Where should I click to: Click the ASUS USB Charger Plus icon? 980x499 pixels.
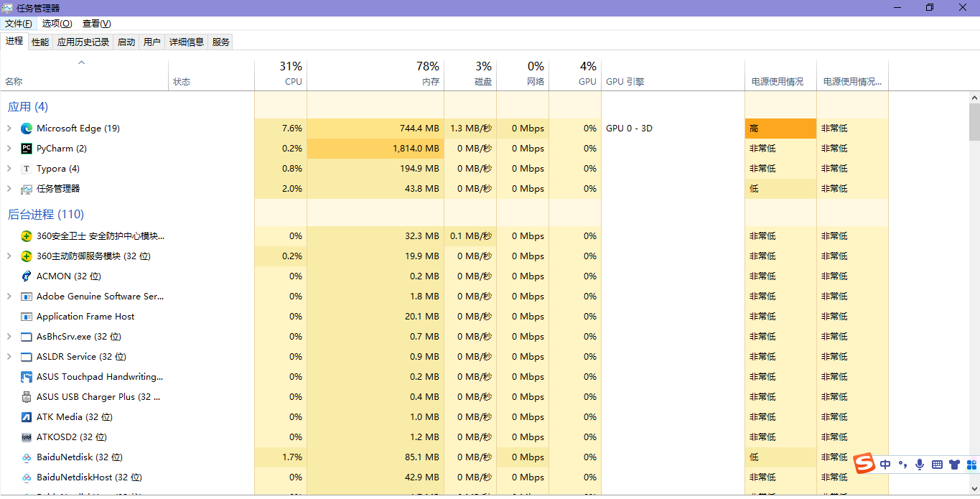(27, 397)
